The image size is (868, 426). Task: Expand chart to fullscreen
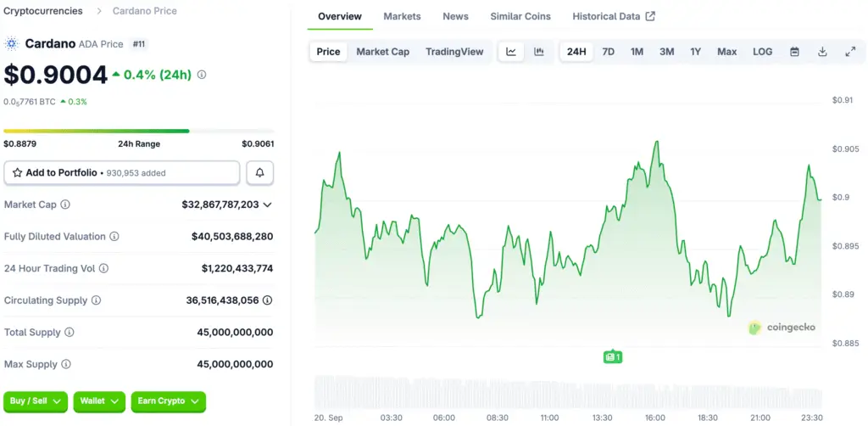click(x=850, y=52)
